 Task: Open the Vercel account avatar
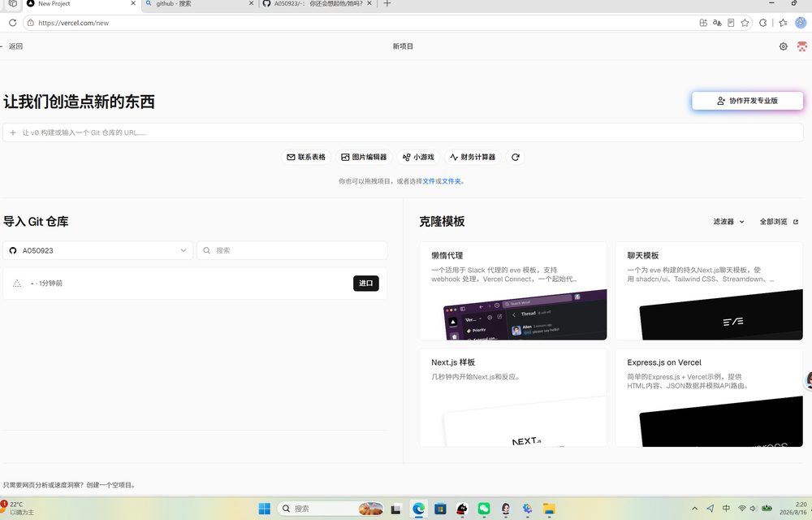(801, 46)
